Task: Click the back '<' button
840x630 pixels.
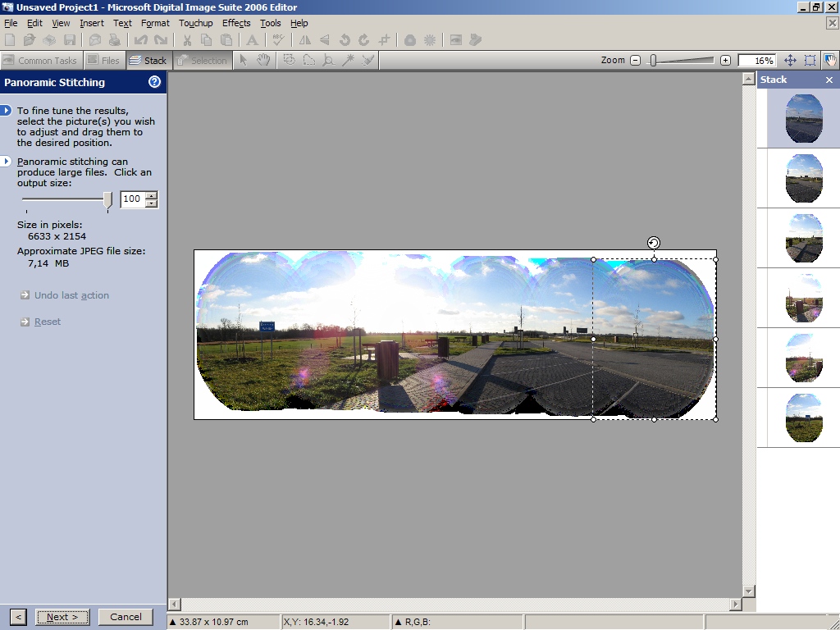Action: pos(18,617)
